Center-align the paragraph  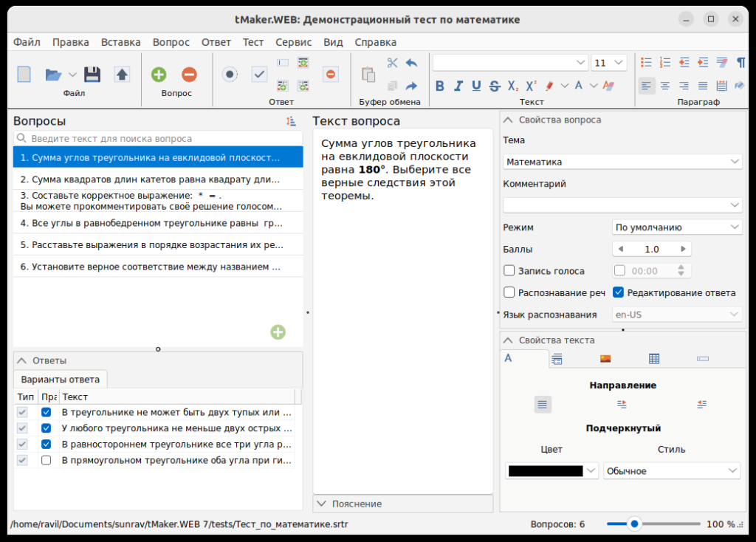point(665,86)
